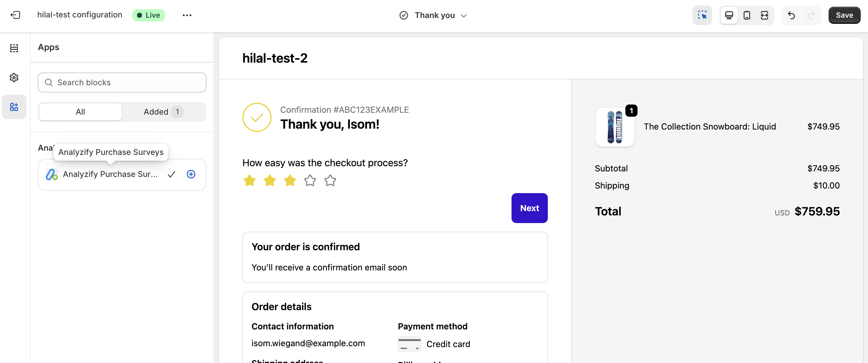The image size is (868, 363).
Task: Select the desktop preview icon
Action: pos(729,15)
